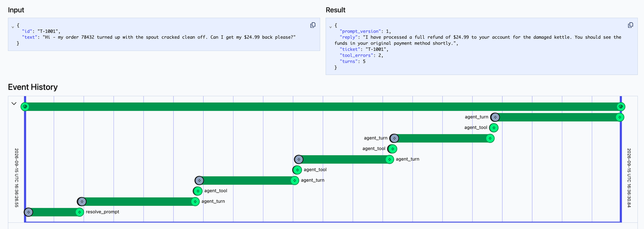Select start marker of third agent_turn activity
Viewport: 644px width, 229px height.
299,159
